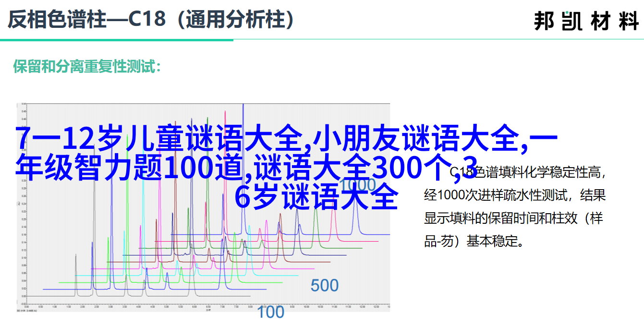Click the 500 label beside the chart
The height and width of the screenshot is (327, 644).
[324, 285]
